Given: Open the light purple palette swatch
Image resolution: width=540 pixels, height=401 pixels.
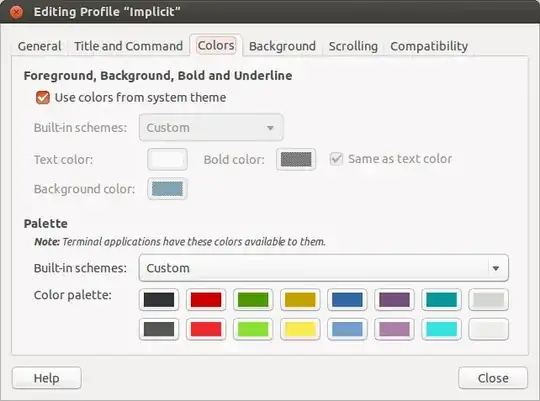Looking at the screenshot, I should click(x=394, y=329).
